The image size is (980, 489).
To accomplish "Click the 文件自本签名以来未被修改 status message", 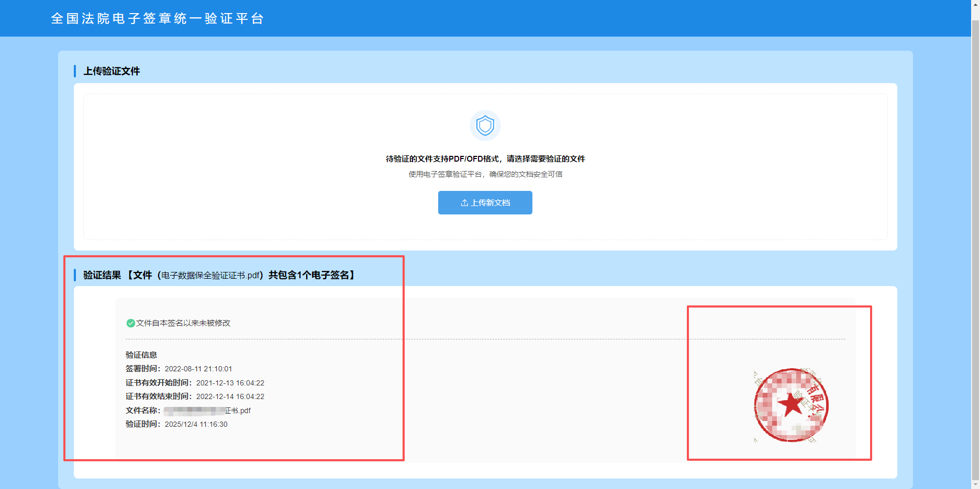I will coord(183,323).
